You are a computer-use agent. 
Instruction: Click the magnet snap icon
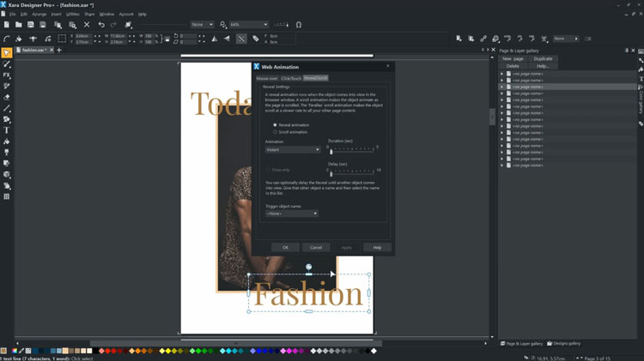tap(299, 25)
